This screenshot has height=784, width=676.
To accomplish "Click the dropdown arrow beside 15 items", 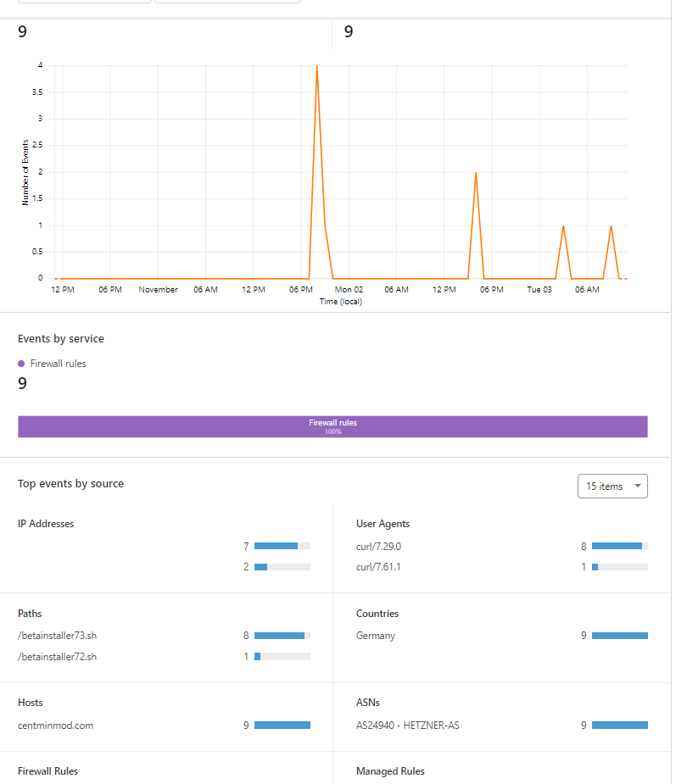I will 638,486.
